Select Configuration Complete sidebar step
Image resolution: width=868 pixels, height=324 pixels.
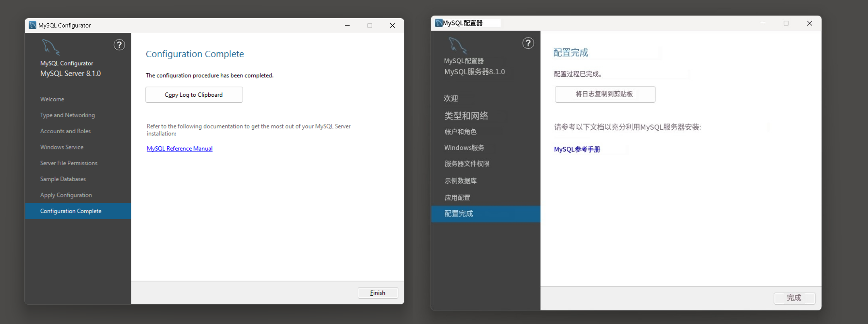click(x=78, y=211)
